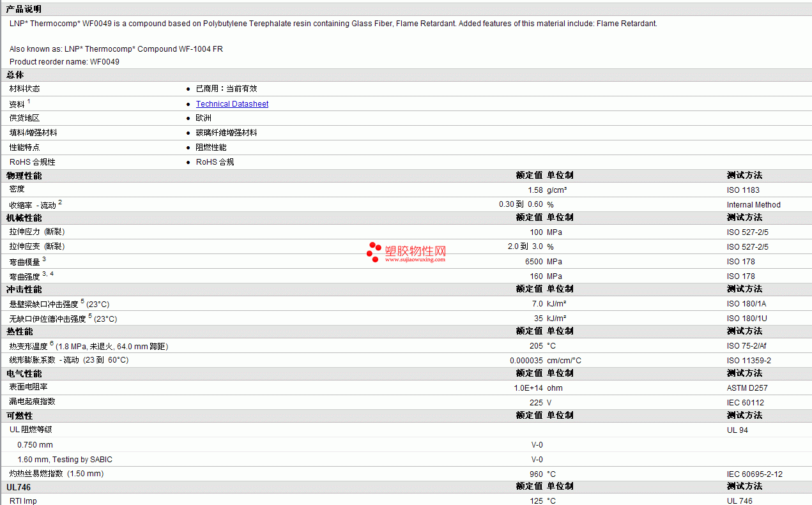Select the "ohm" unit
812x505 pixels.
click(555, 388)
